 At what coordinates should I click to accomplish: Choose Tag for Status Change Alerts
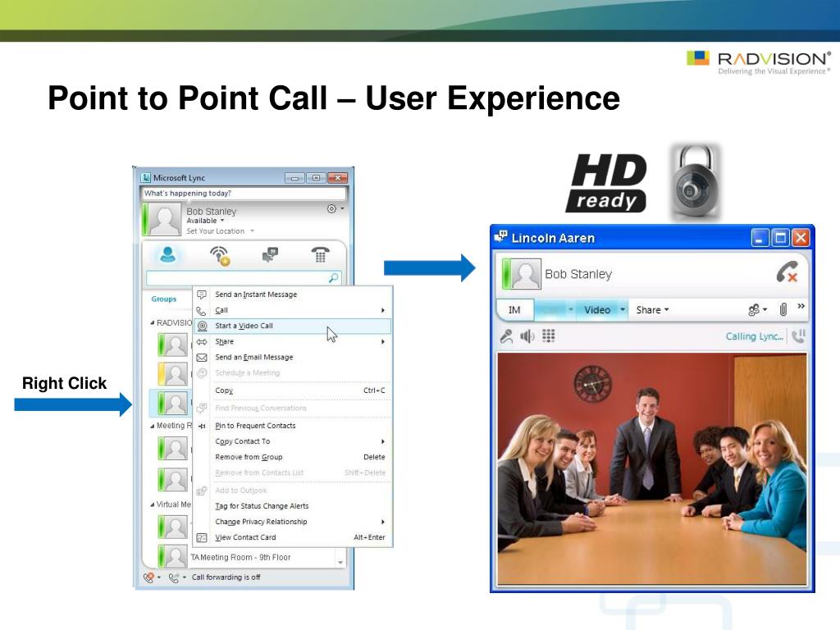tap(293, 506)
